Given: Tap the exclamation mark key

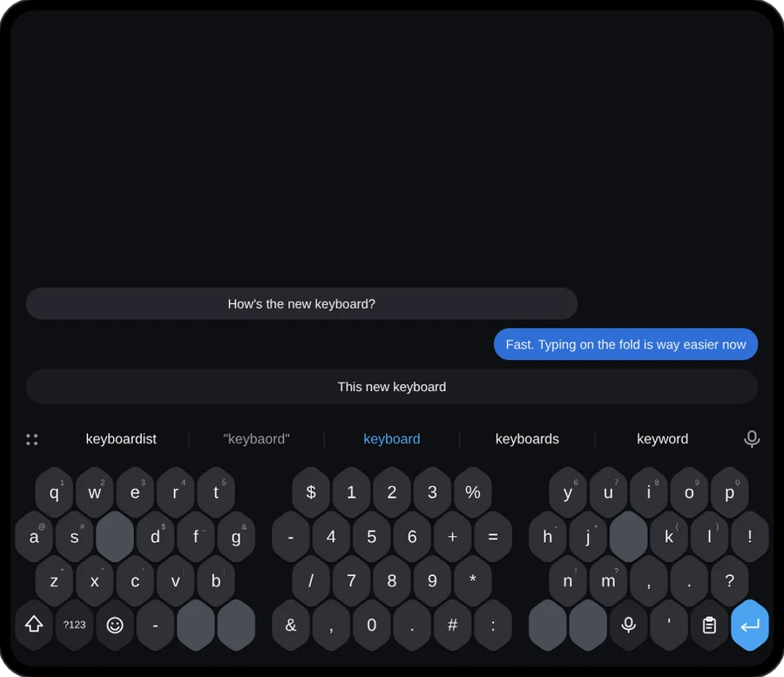Looking at the screenshot, I should [x=749, y=537].
